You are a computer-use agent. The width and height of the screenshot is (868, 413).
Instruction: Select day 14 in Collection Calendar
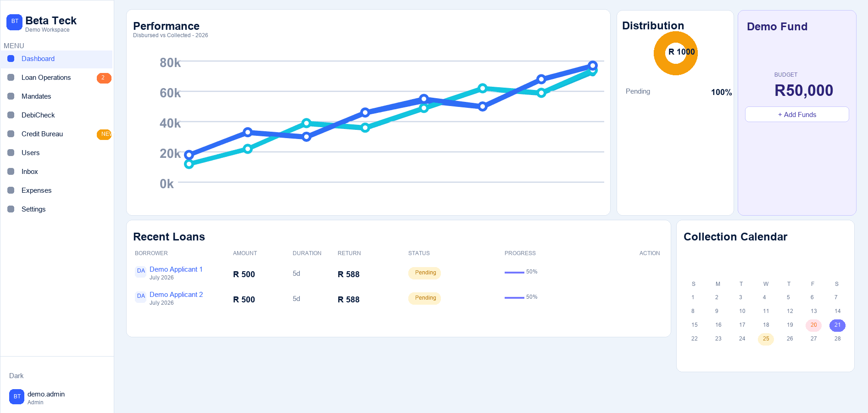(x=837, y=311)
